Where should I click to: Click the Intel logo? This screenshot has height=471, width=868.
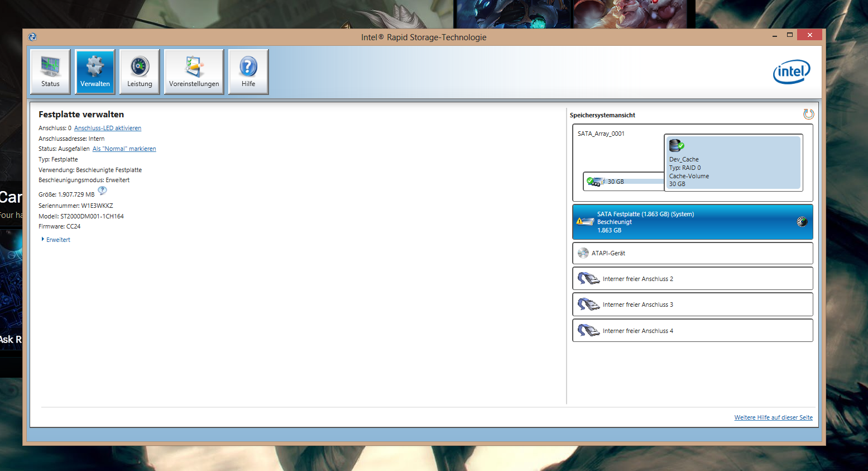tap(792, 72)
